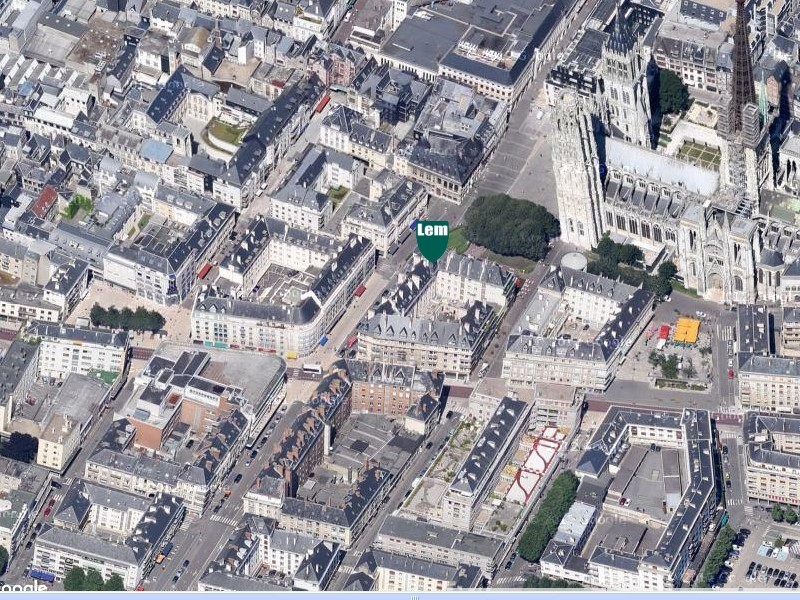The image size is (800, 600).
Task: Click the blue awning at bottom left
Action: [x=42, y=575]
